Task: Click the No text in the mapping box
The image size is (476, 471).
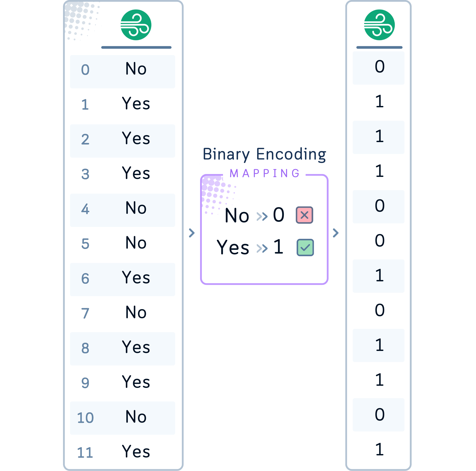Action: (237, 215)
